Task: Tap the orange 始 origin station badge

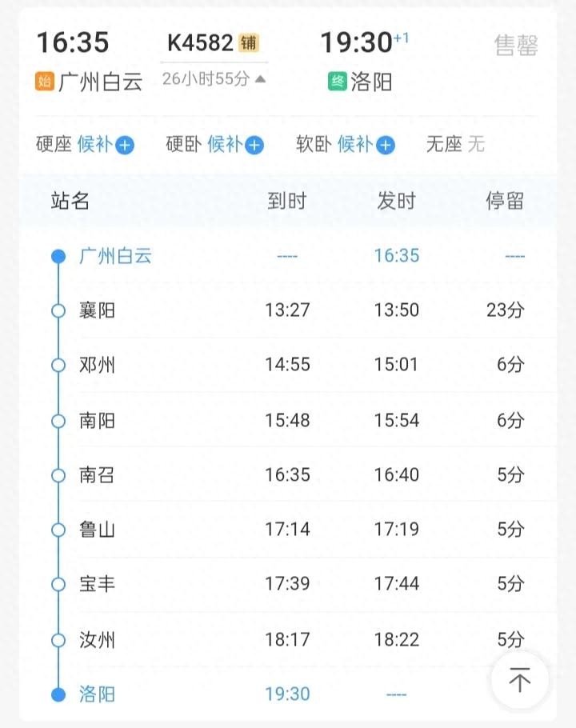Action: (x=44, y=81)
